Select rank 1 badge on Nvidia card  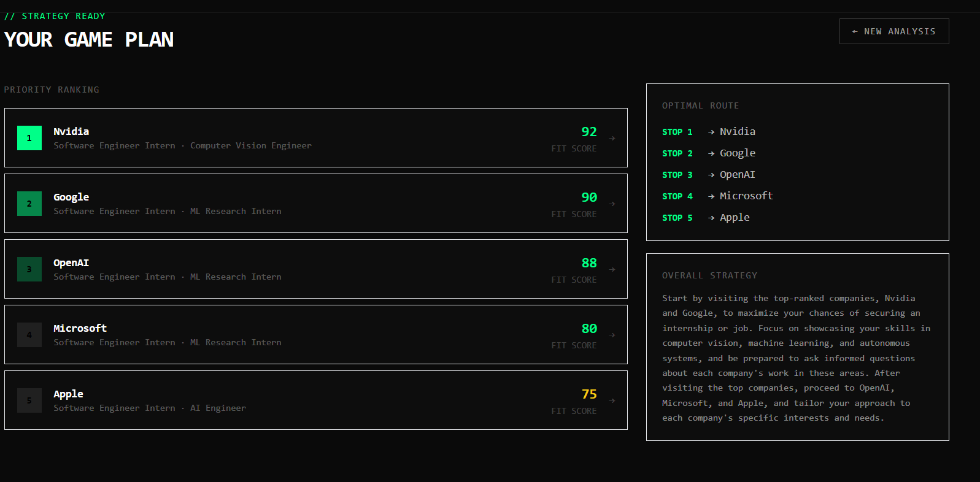(x=29, y=138)
